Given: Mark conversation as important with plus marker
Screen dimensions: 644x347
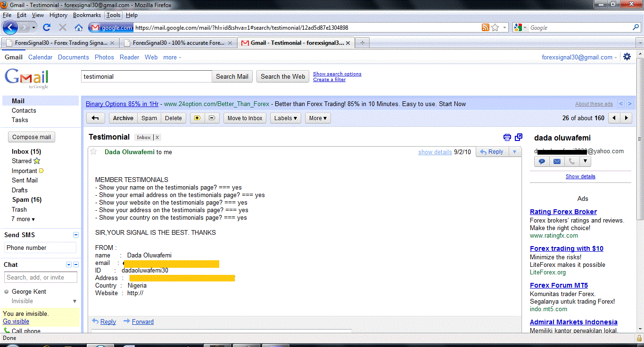Looking at the screenshot, I should click(197, 118).
